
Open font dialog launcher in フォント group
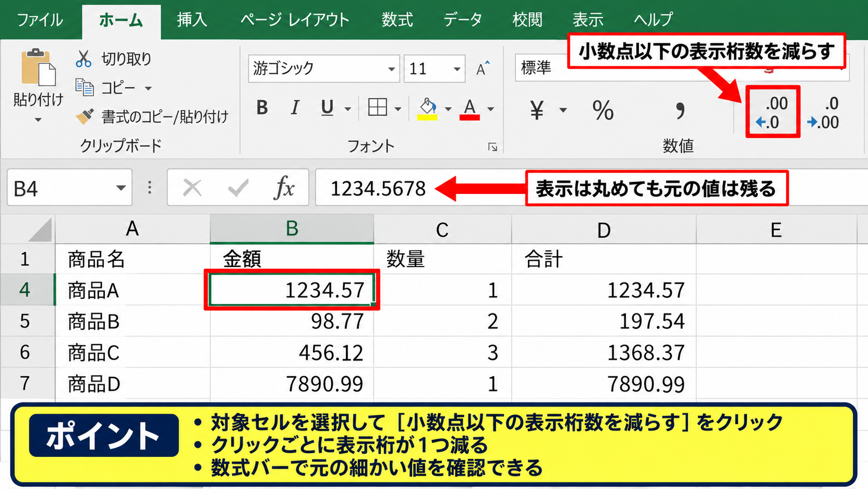point(493,148)
